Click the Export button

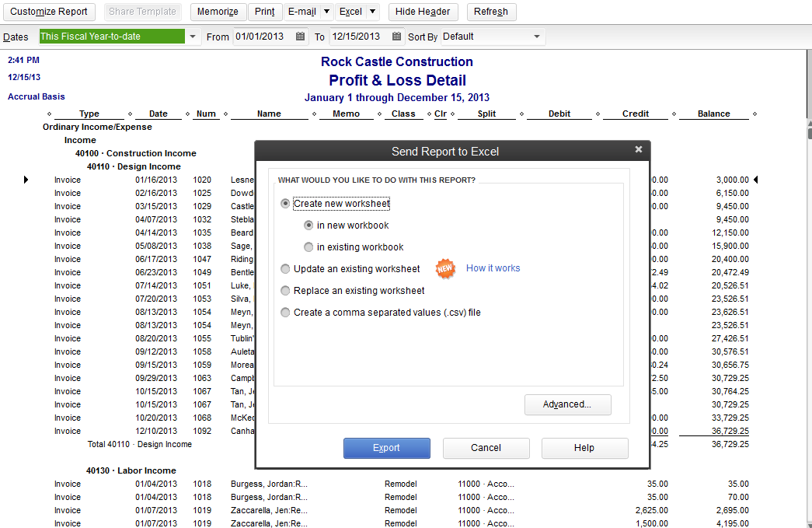click(386, 448)
